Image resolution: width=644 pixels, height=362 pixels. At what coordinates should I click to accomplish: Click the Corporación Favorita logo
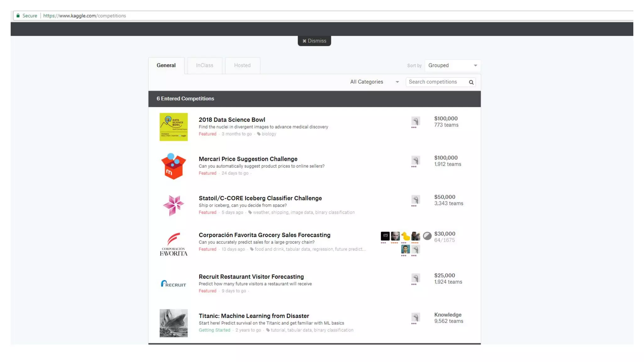[x=173, y=244]
